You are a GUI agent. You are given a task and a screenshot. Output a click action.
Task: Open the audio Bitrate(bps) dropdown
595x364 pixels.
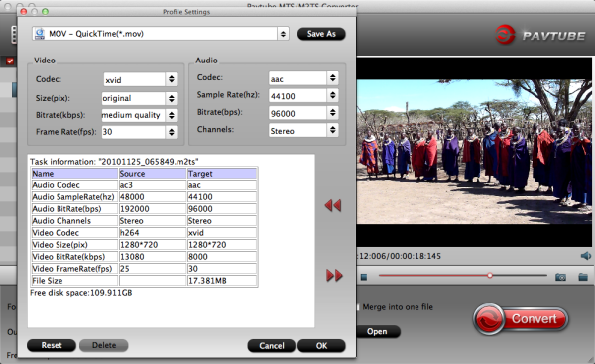(x=332, y=113)
